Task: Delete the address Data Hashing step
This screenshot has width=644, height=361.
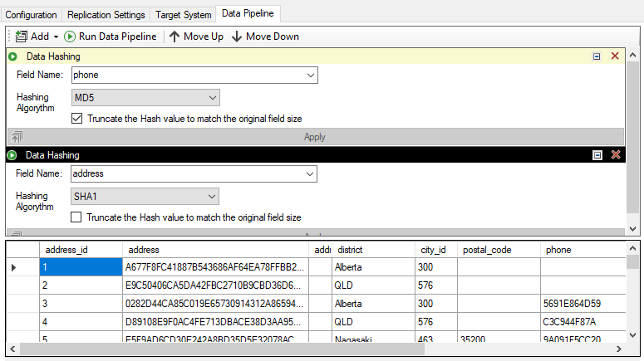Action: (x=616, y=155)
